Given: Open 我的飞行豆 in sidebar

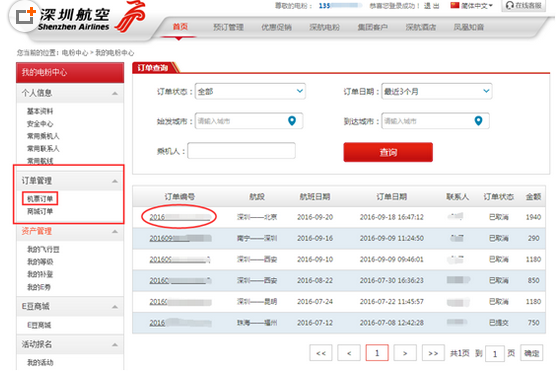Looking at the screenshot, I should [x=43, y=249].
